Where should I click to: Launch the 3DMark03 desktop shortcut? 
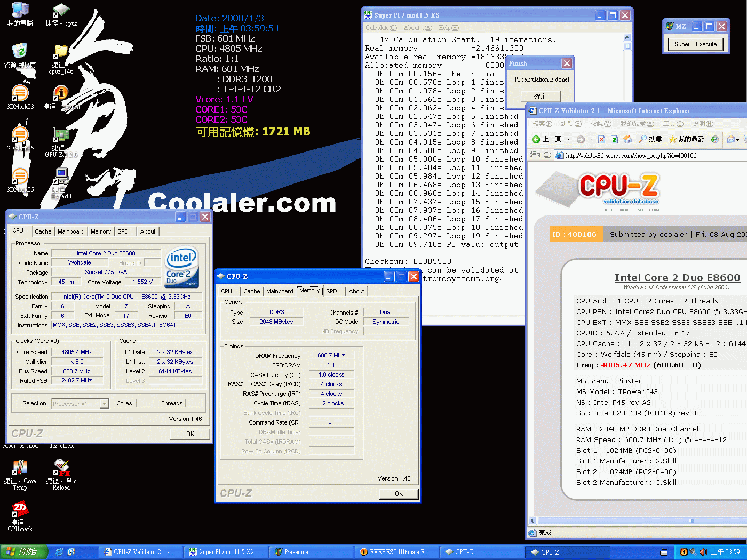[x=20, y=97]
